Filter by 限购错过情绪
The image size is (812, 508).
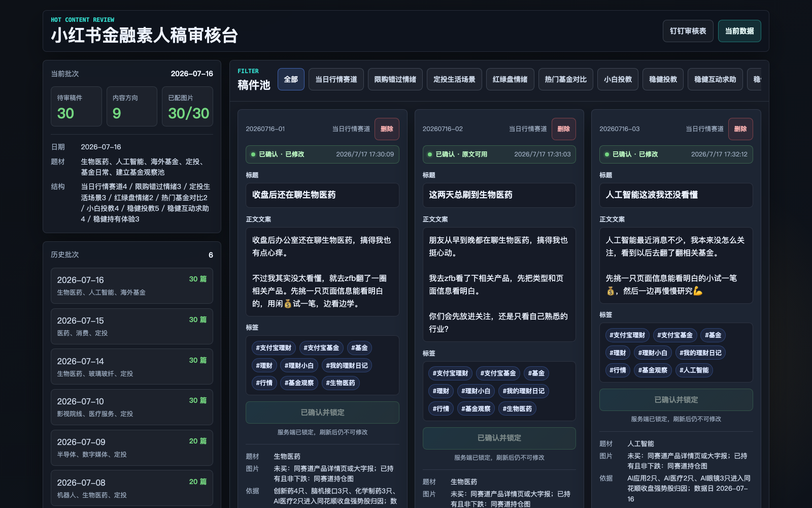(395, 79)
